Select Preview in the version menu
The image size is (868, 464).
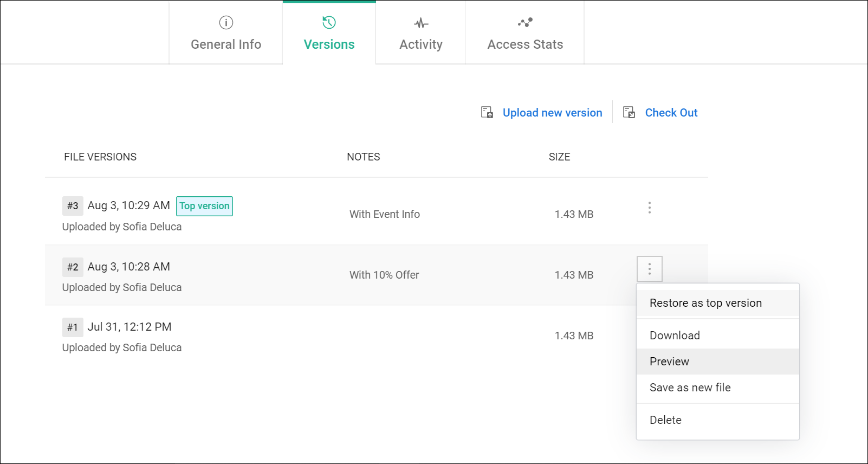coord(669,362)
